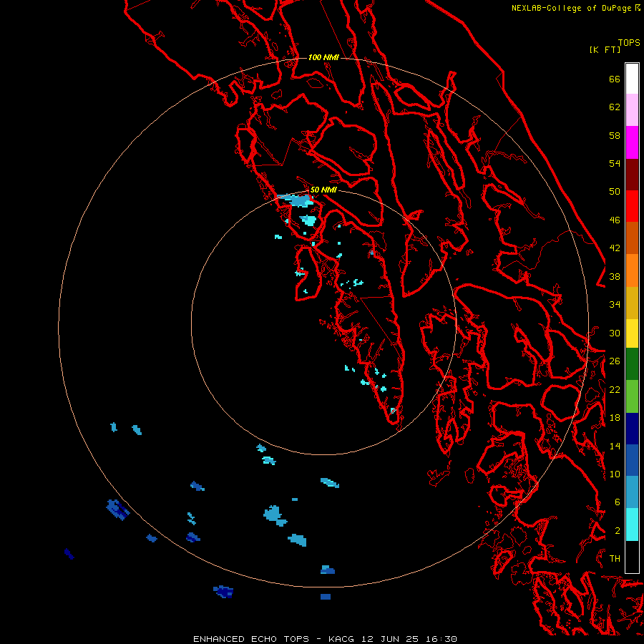
Task: Click legend value "66"
Action: click(615, 79)
